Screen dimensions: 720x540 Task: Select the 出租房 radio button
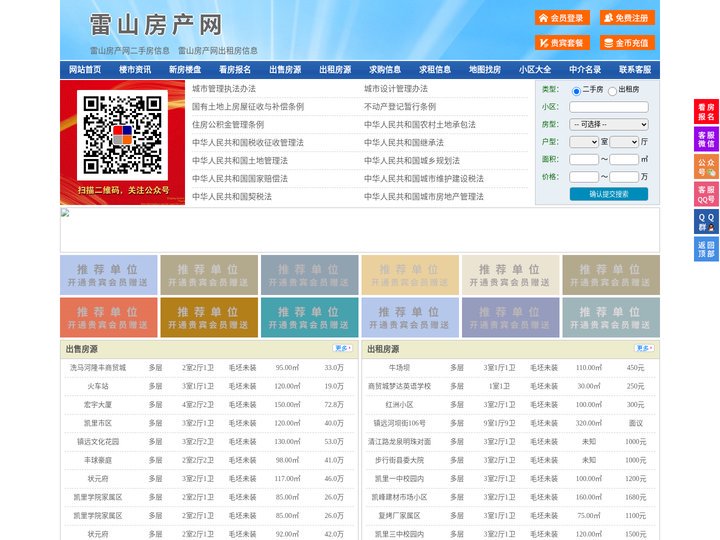pos(612,91)
